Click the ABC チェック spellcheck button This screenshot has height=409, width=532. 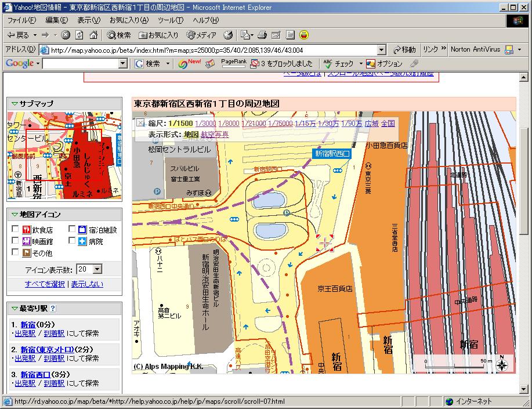[338, 63]
